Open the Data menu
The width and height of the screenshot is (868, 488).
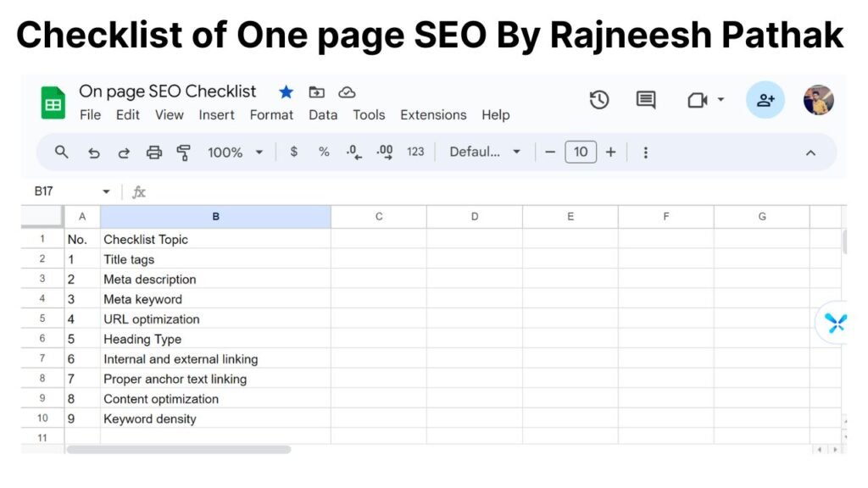[x=323, y=115]
